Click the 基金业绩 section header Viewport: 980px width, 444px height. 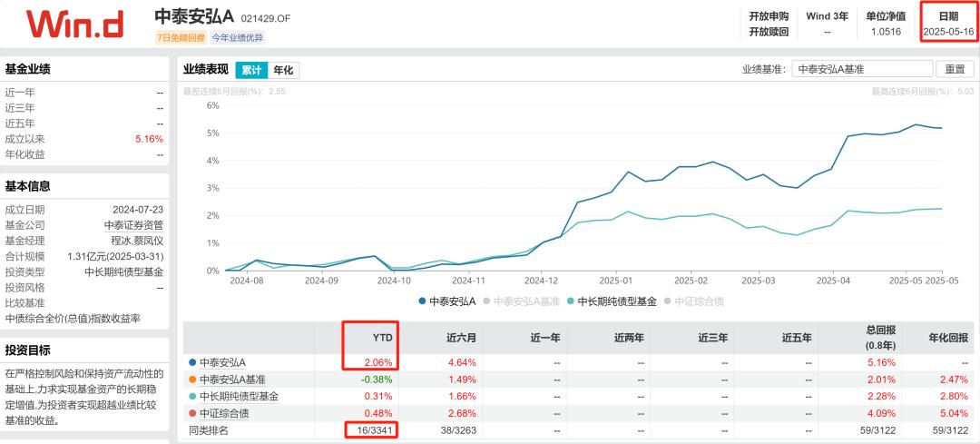tap(27, 69)
